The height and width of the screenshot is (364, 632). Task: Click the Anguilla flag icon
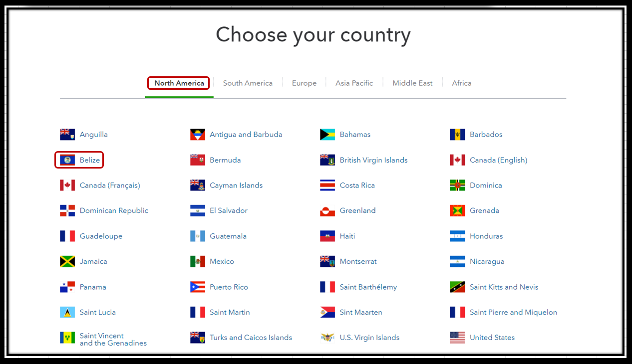tap(67, 134)
